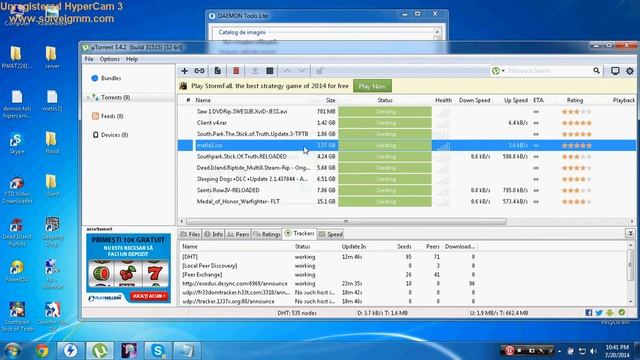Switch to the Trackers tab
640x360 pixels.
pyautogui.click(x=300, y=233)
